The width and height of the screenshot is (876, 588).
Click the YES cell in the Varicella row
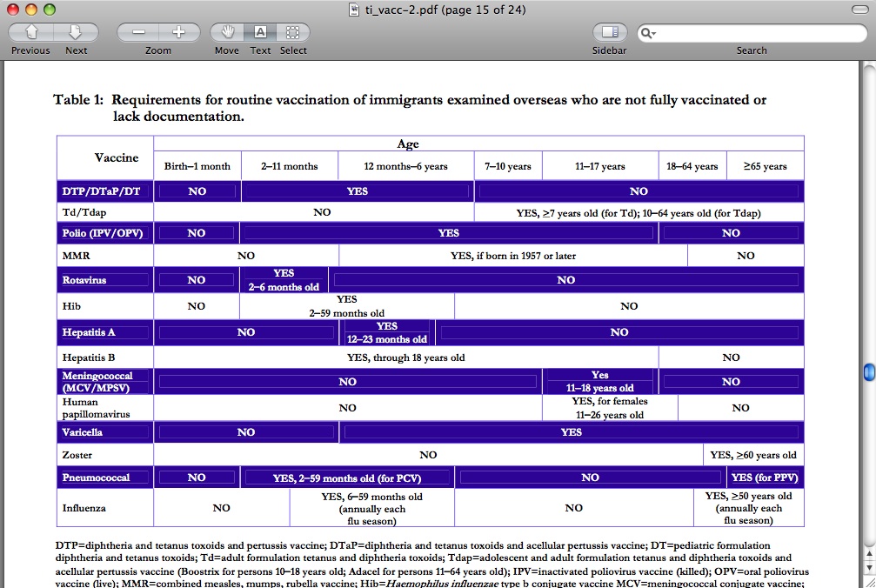[571, 432]
